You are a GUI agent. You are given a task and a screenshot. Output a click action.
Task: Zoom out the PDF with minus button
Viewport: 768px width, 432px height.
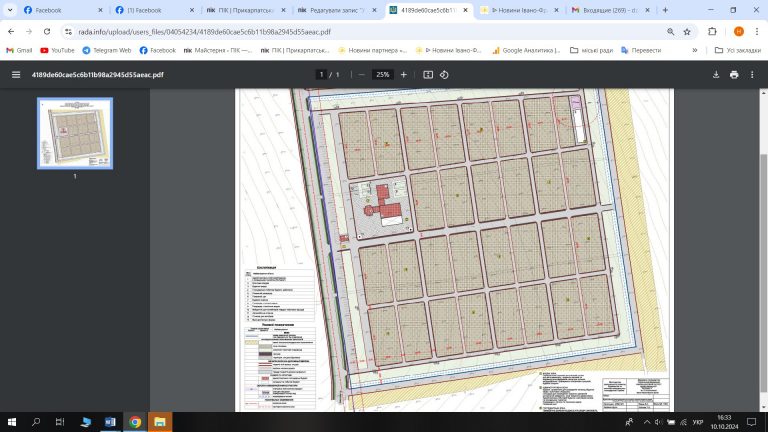[361, 75]
